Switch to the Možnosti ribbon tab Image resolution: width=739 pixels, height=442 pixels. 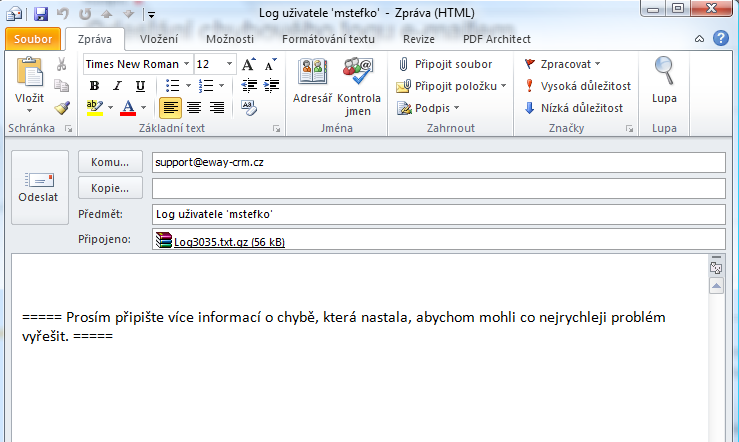[230, 39]
